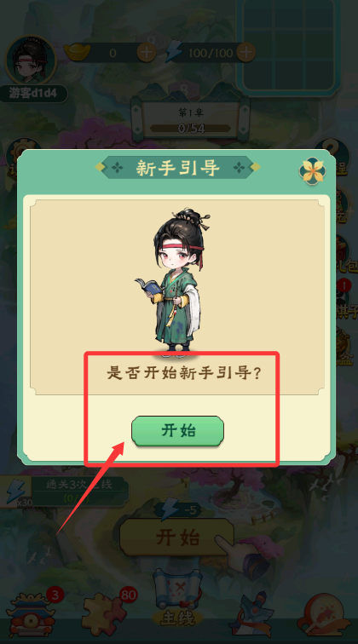Click the large yellow 开始 button below the dialog
Image resolution: width=358 pixels, height=644 pixels.
pos(177,538)
